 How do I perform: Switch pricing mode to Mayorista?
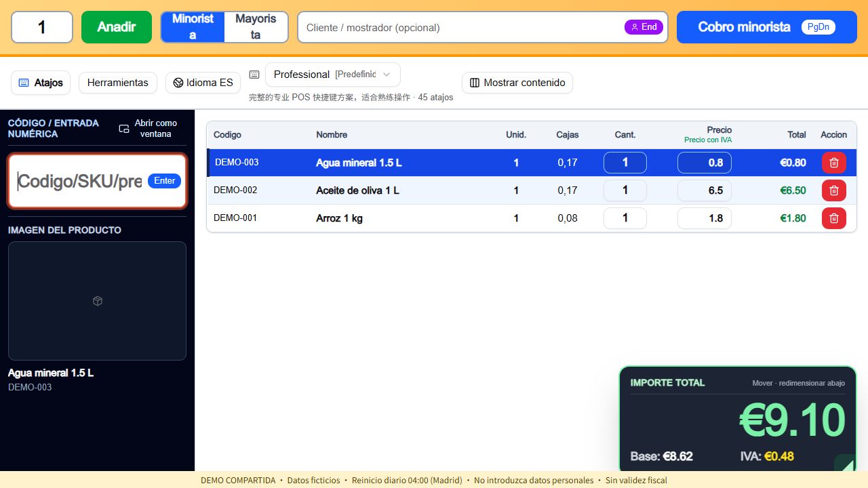[x=256, y=27]
